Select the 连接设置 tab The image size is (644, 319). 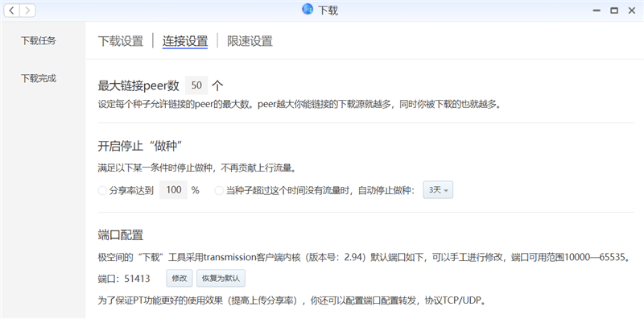(x=185, y=41)
